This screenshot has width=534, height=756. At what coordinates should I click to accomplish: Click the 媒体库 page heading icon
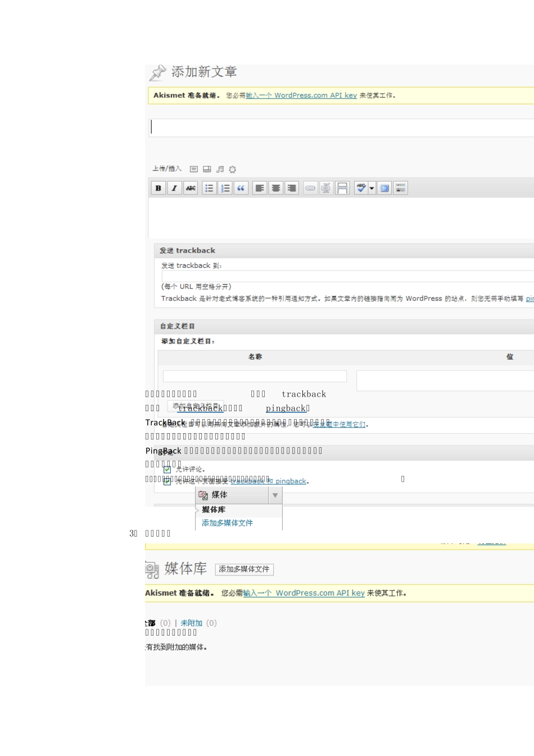click(152, 570)
